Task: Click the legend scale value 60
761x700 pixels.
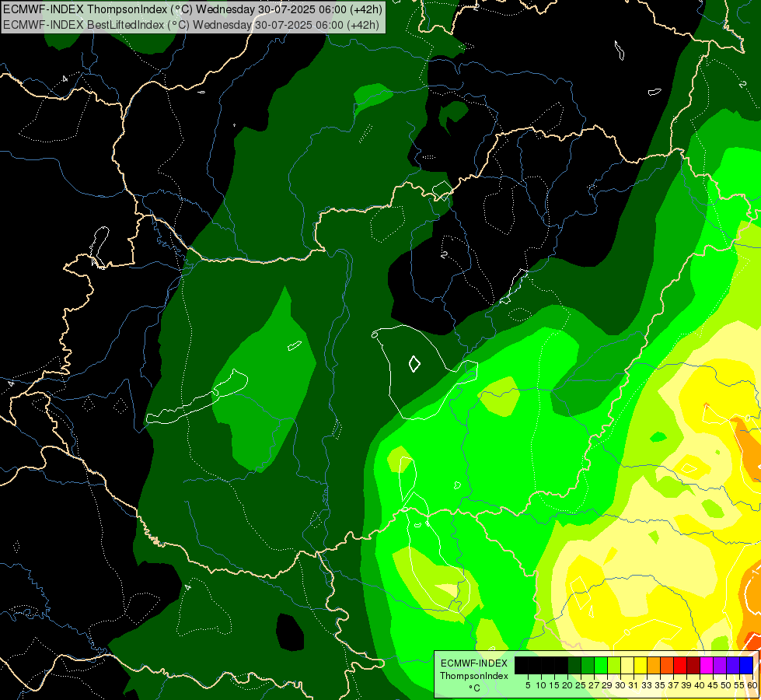Action: point(752,685)
